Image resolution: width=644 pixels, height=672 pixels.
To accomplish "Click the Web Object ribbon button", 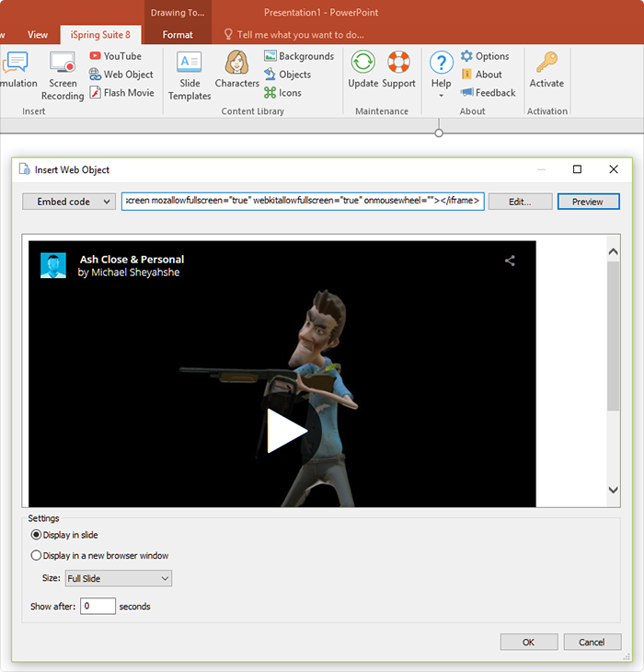I will tap(121, 75).
